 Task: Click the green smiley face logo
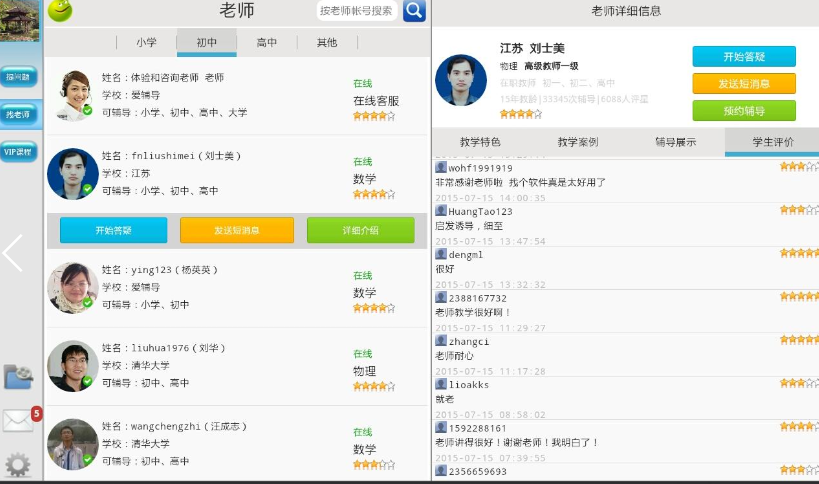coord(60,10)
